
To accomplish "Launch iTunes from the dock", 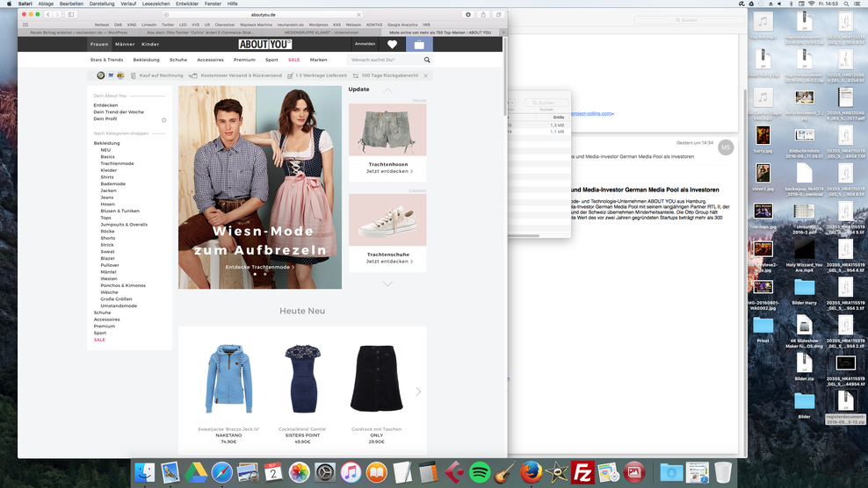I will (x=351, y=472).
